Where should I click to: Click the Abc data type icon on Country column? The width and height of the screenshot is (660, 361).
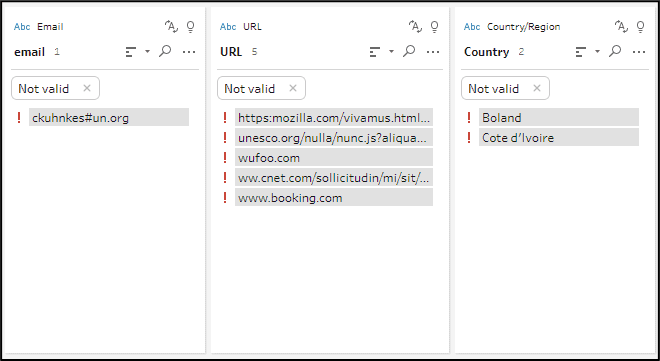pyautogui.click(x=472, y=27)
